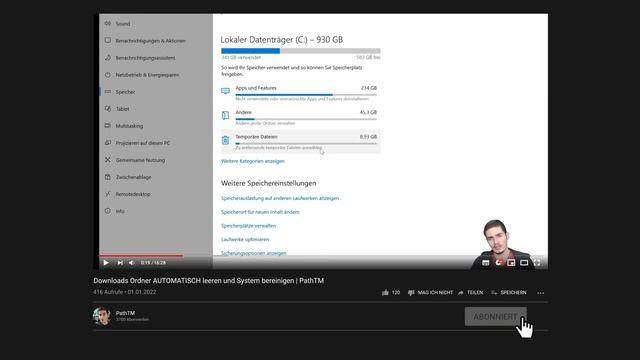Image resolution: width=640 pixels, height=360 pixels.
Task: Open Speicherort für neuen Inhalt ändern
Action: pos(260,212)
